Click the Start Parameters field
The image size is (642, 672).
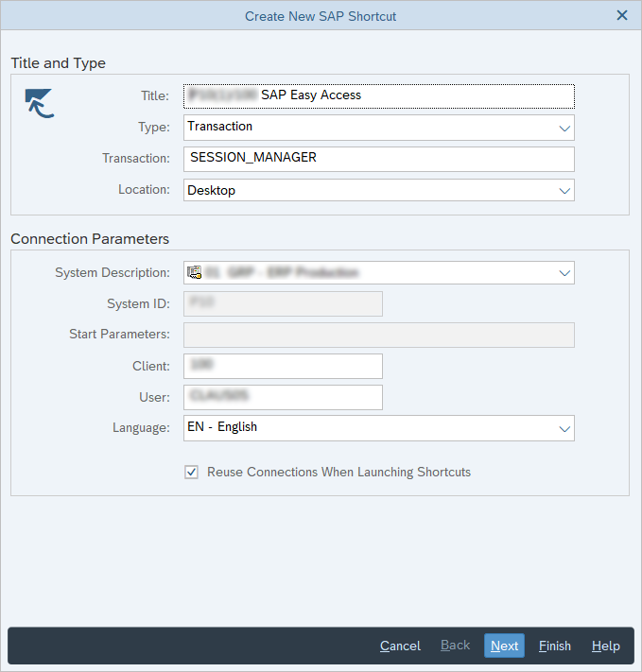(x=379, y=335)
